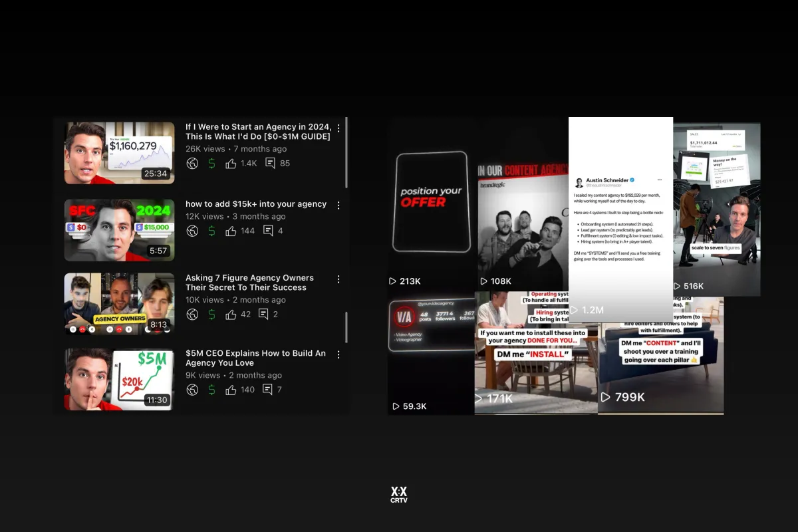Screen dimensions: 798x532
Task: Click the 516K view count on the reel
Action: tap(694, 287)
